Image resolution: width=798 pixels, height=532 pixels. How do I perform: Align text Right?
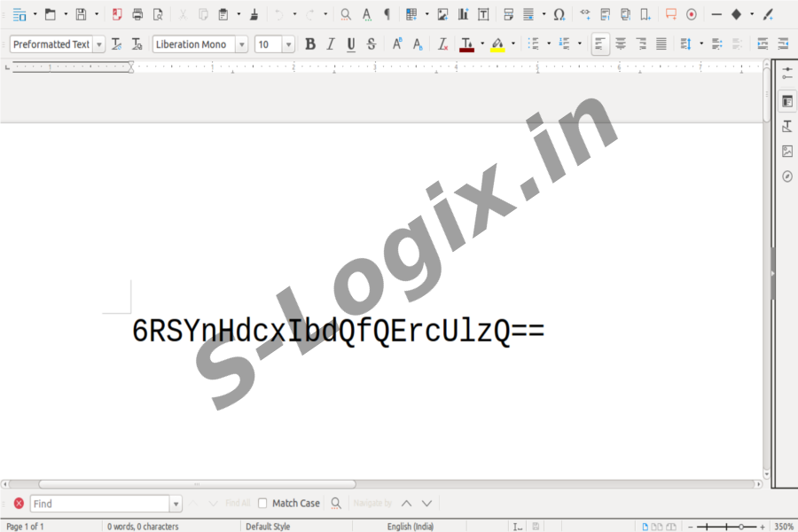[x=641, y=44]
